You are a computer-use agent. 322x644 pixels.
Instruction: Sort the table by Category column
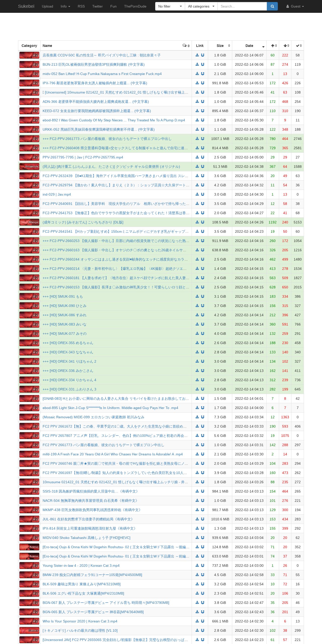pos(29,46)
